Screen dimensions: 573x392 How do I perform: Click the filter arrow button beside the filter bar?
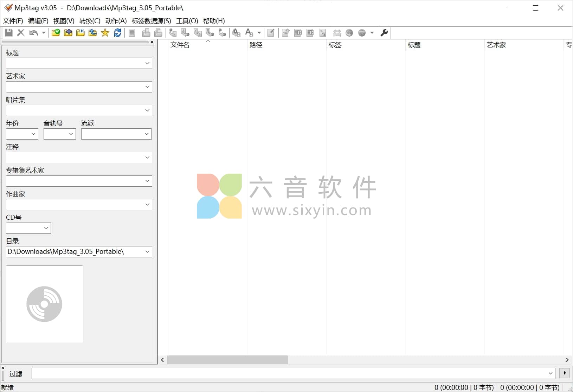point(564,373)
